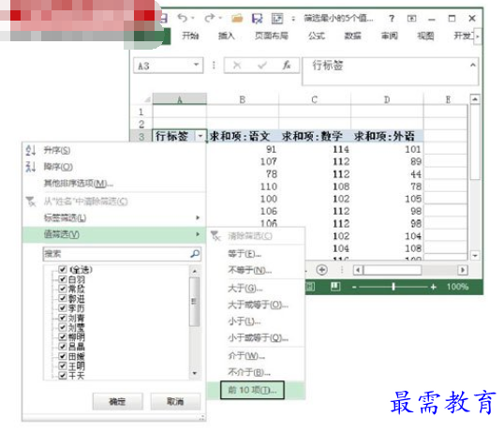Open the customize quick access toolbar dropdown
504x432 pixels.
click(293, 19)
